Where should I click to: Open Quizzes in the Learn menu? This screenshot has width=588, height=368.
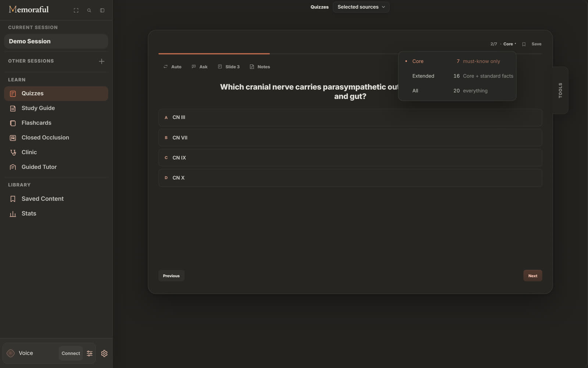pyautogui.click(x=56, y=93)
